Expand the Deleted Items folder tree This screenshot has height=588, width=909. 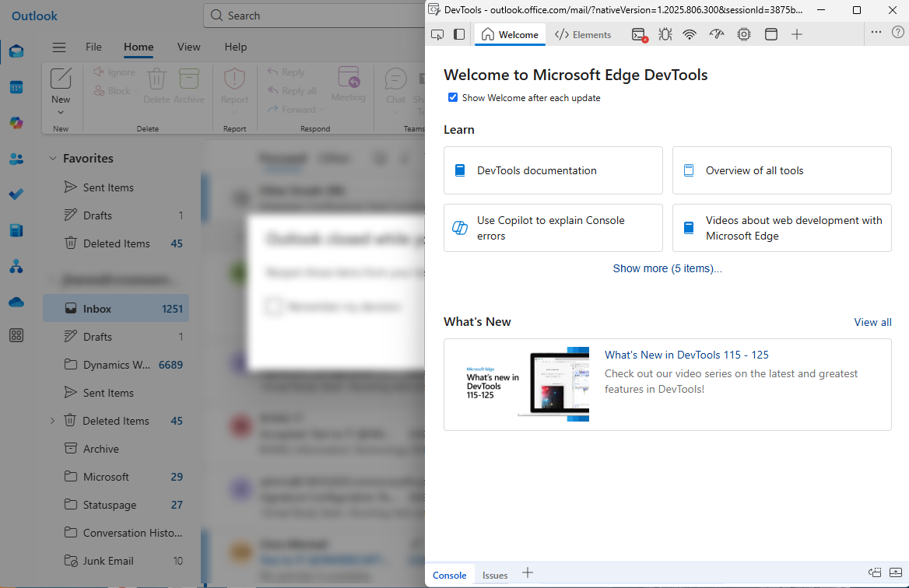pos(53,421)
